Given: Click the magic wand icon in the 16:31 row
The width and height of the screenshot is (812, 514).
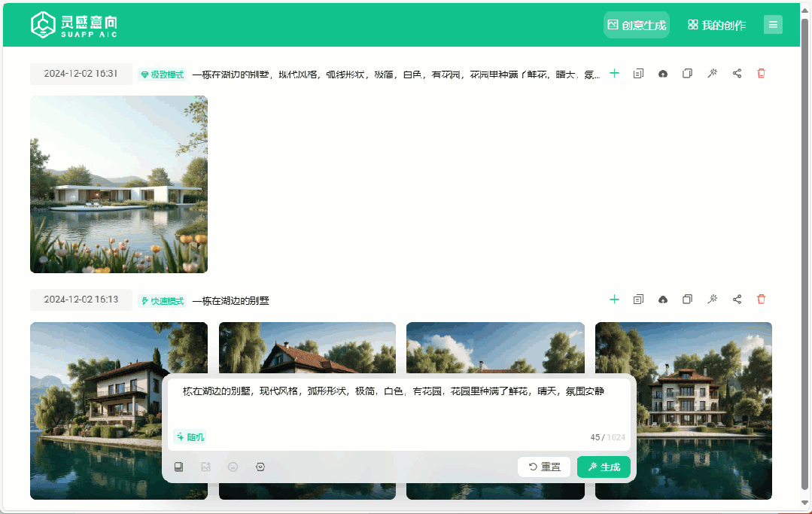Looking at the screenshot, I should pyautogui.click(x=712, y=74).
